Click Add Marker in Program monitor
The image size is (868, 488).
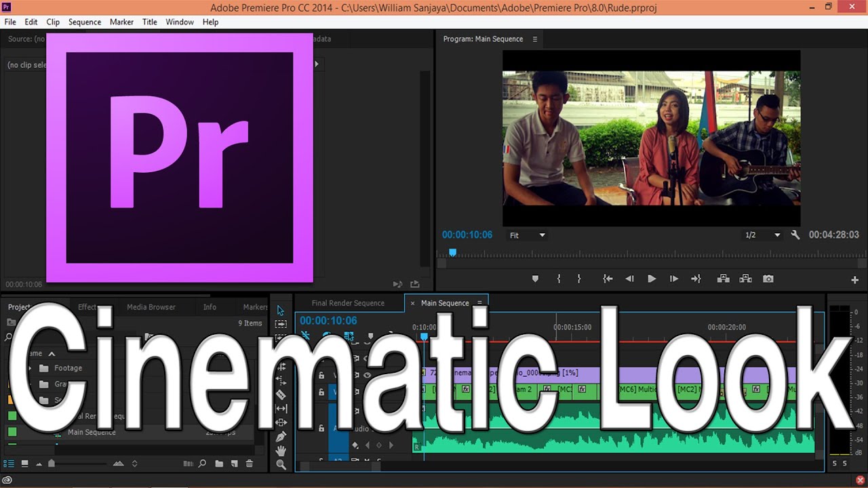click(535, 279)
